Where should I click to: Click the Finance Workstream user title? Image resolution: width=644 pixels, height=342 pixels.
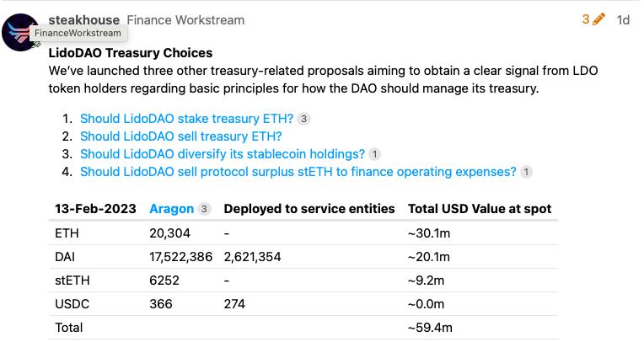[185, 19]
